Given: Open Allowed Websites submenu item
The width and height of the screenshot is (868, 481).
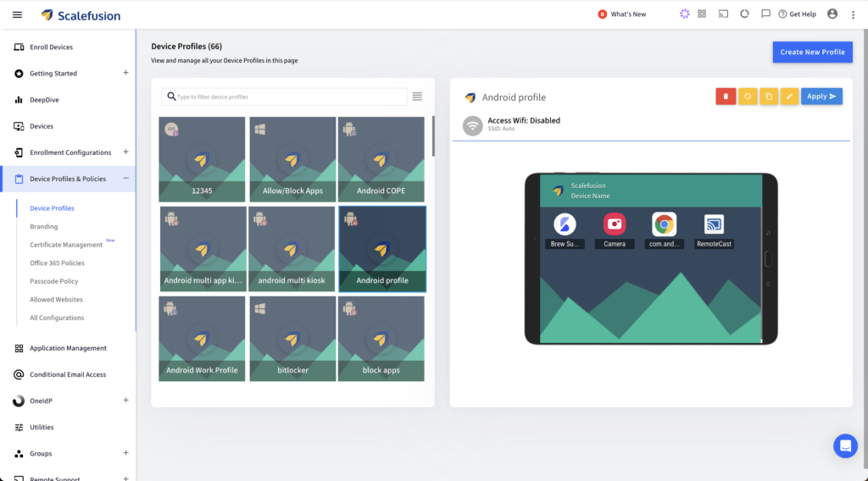Looking at the screenshot, I should (56, 300).
